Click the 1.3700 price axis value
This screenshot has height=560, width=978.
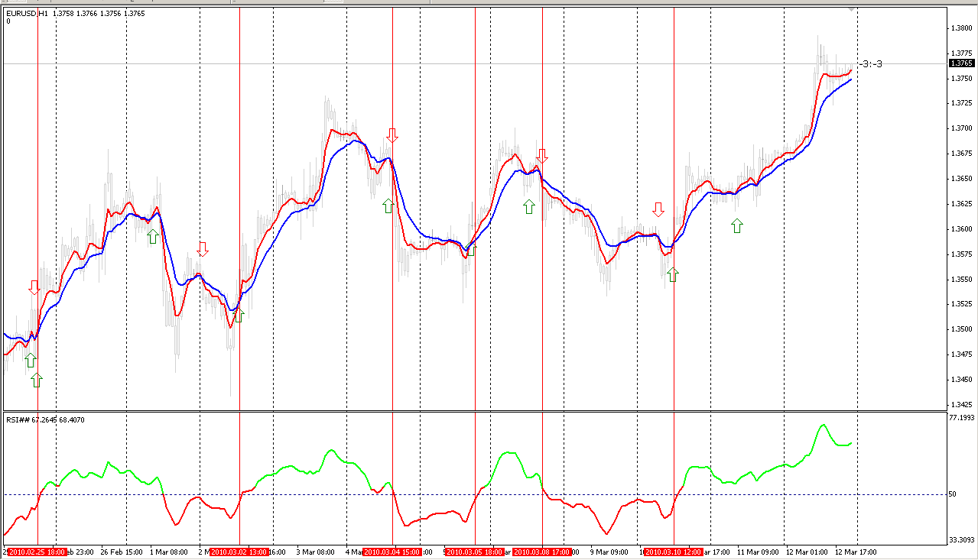pos(961,128)
